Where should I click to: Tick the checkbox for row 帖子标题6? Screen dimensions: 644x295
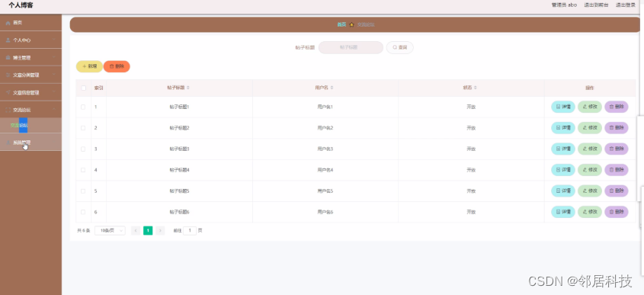point(83,212)
